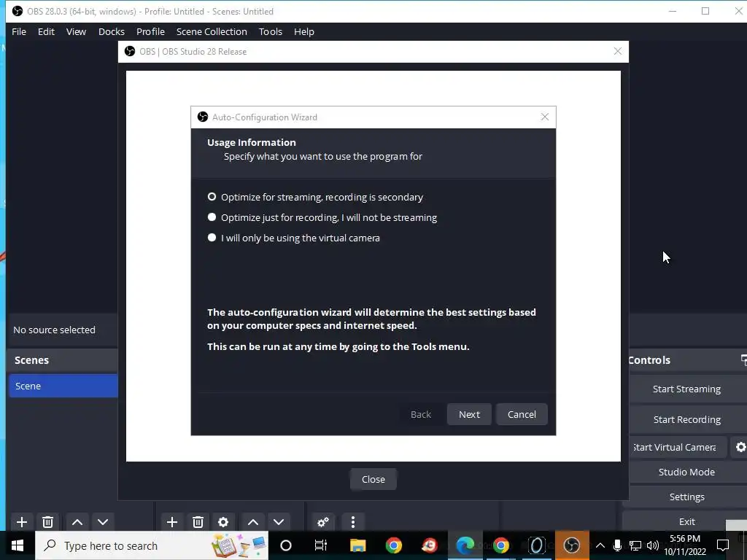Open Microsoft Edge from taskbar

(x=465, y=545)
